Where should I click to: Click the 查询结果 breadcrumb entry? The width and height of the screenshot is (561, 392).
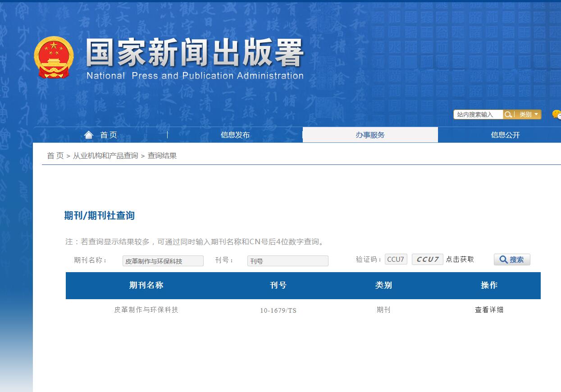tap(162, 155)
